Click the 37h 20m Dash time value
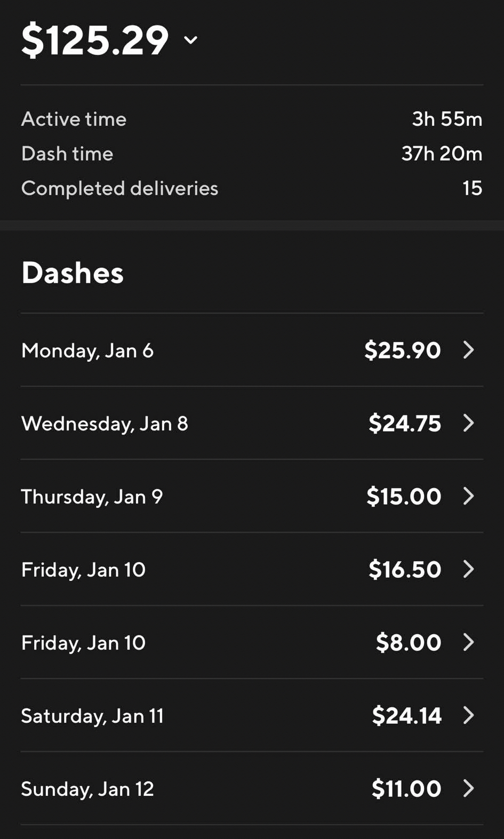504x839 pixels. coord(442,154)
